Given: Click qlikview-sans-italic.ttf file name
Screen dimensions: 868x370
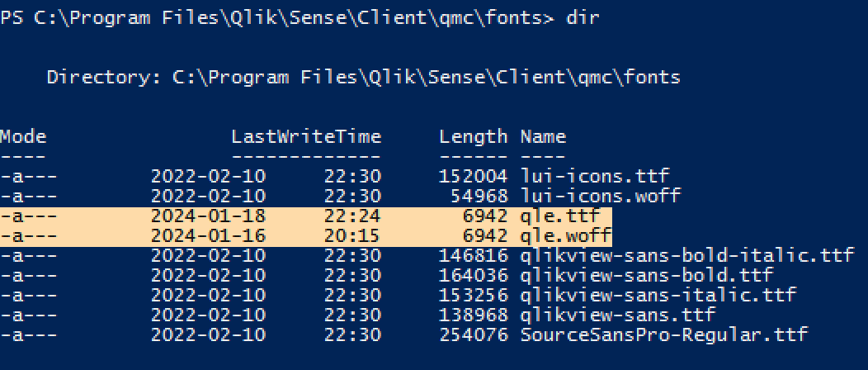Looking at the screenshot, I should tap(658, 295).
